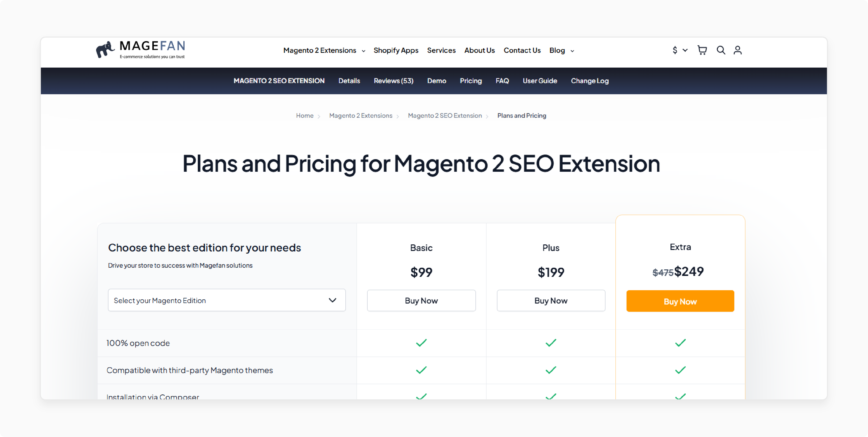Switch to the FAQ tab
Image resolution: width=868 pixels, height=437 pixels.
click(502, 81)
